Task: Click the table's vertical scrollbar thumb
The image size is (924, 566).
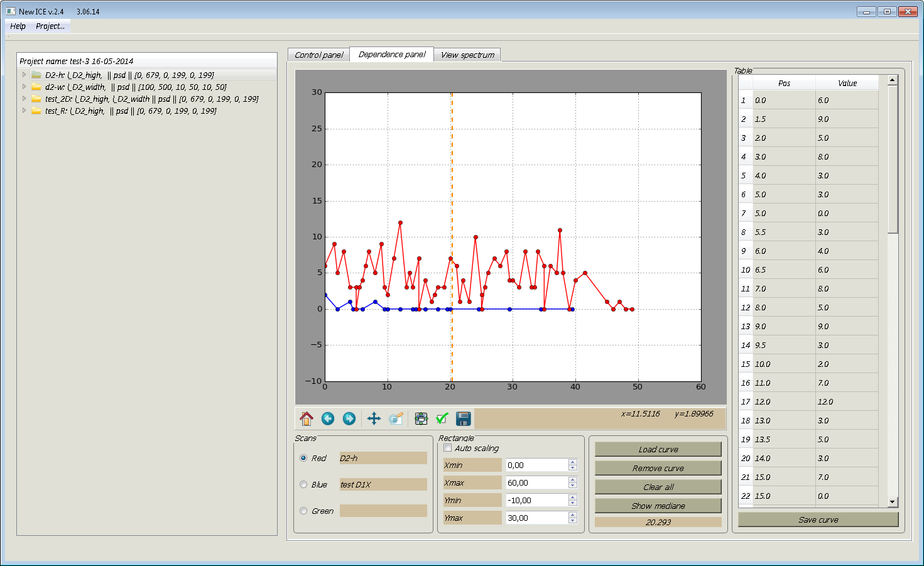Action: click(x=893, y=160)
